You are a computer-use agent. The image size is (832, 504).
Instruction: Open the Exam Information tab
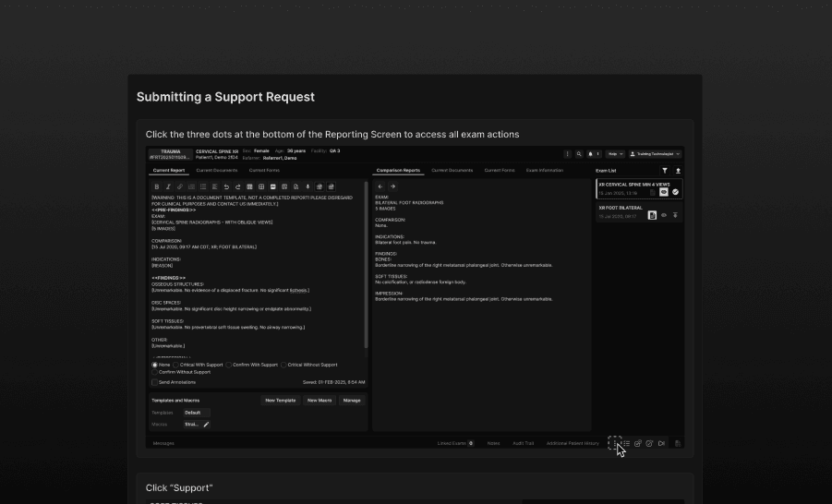pos(545,170)
